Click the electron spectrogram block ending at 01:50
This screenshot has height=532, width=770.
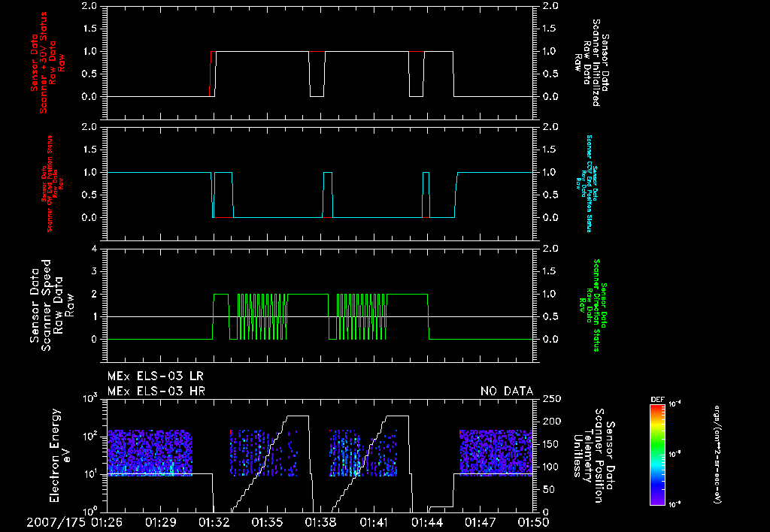point(496,453)
